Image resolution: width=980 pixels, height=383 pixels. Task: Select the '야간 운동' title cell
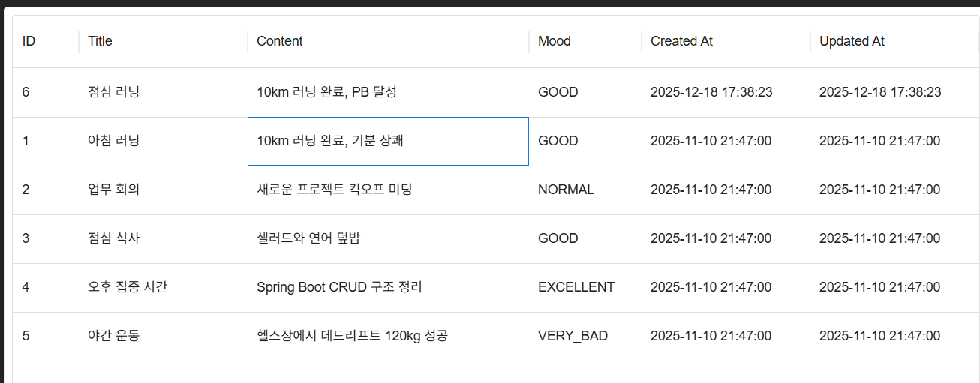tap(163, 336)
